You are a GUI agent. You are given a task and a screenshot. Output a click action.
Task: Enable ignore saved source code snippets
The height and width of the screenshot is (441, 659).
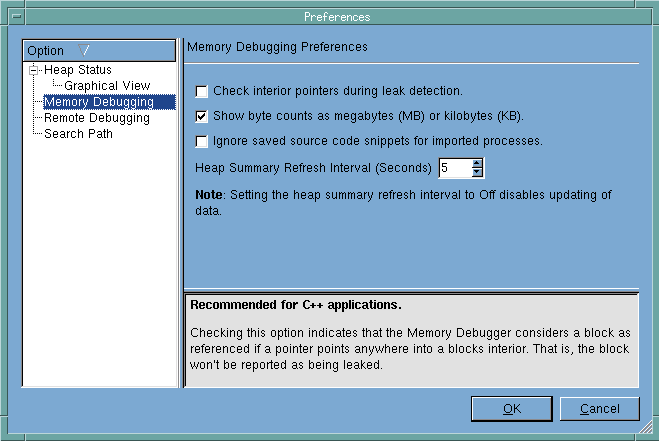pyautogui.click(x=202, y=141)
